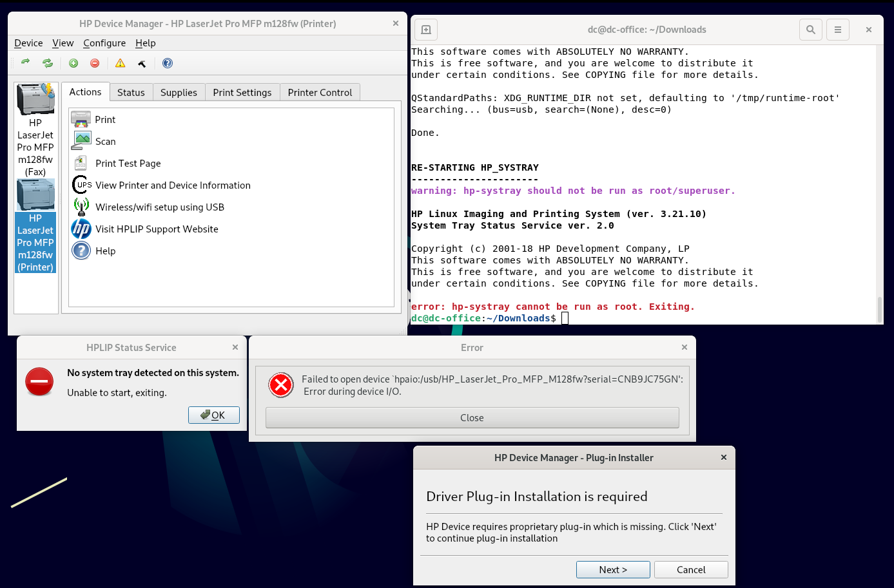This screenshot has width=894, height=588.
Task: Switch to the Printer Control tab
Action: (x=320, y=93)
